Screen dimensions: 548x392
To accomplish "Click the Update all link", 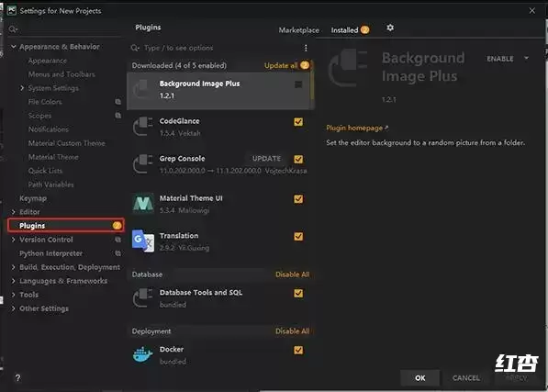I will coord(281,65).
